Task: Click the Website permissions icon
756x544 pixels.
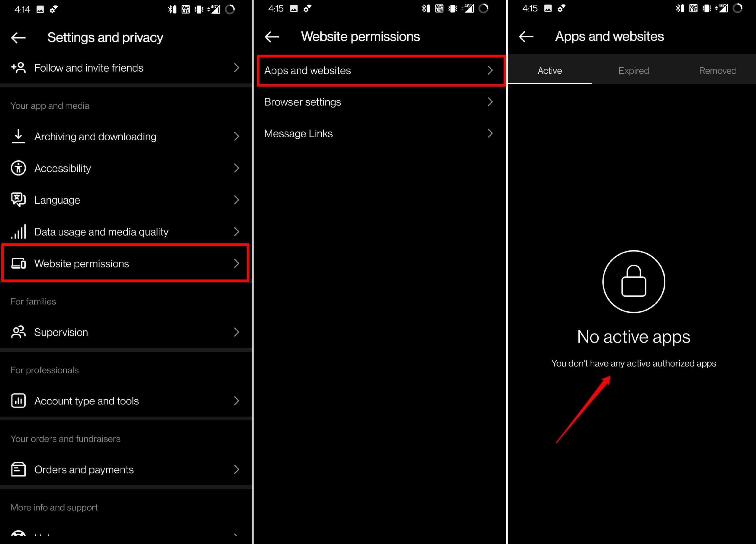Action: point(18,263)
